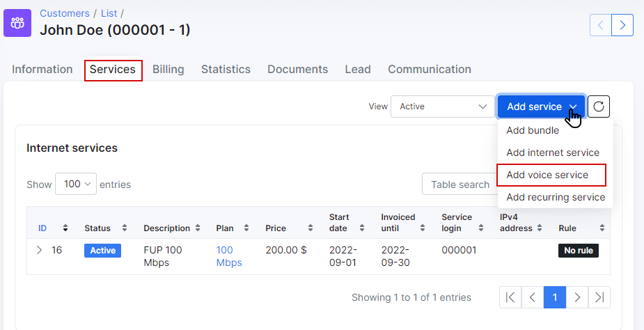Switch to the Billing tab

(x=168, y=70)
